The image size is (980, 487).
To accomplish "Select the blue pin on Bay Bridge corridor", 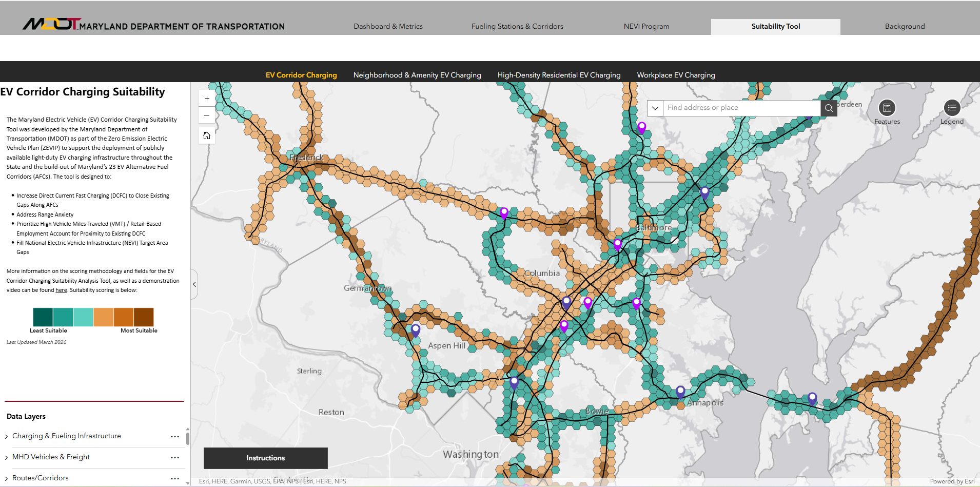I will 812,399.
